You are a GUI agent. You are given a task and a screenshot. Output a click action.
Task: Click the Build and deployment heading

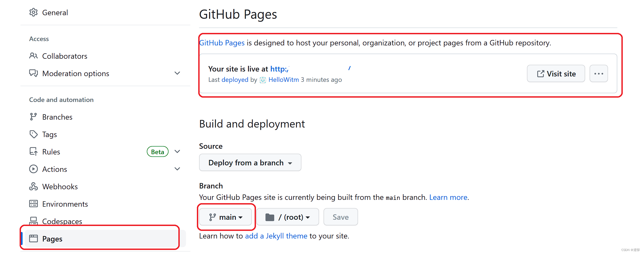252,124
